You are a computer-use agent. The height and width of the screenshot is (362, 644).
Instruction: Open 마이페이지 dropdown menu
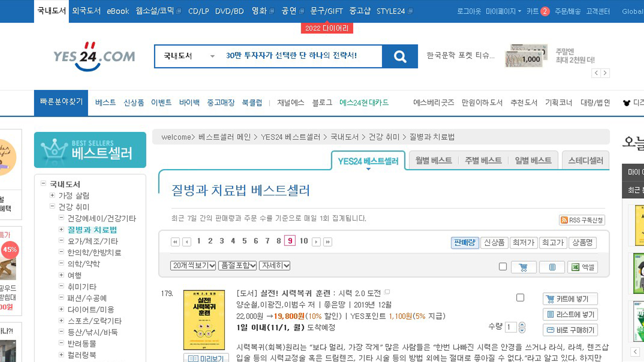click(x=503, y=11)
